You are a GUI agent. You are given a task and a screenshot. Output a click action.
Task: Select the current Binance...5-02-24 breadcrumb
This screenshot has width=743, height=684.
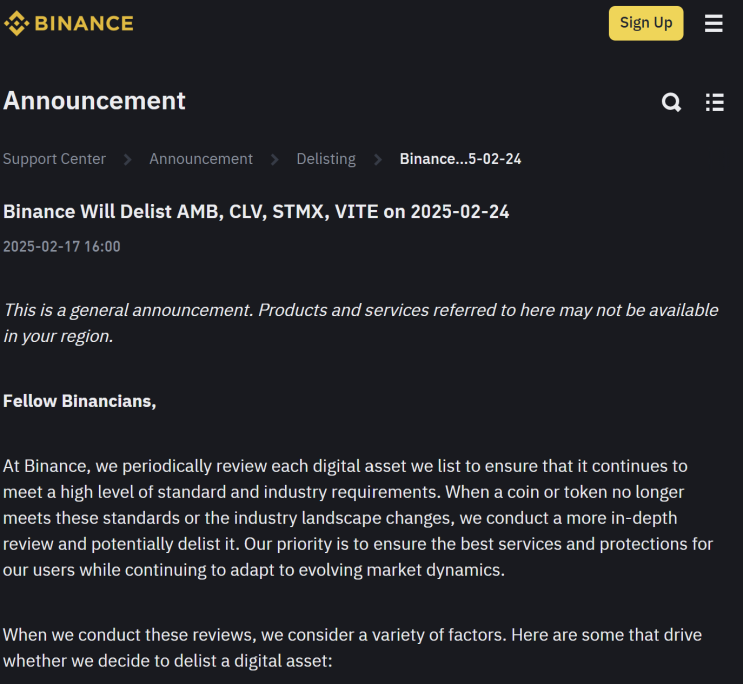pos(460,159)
